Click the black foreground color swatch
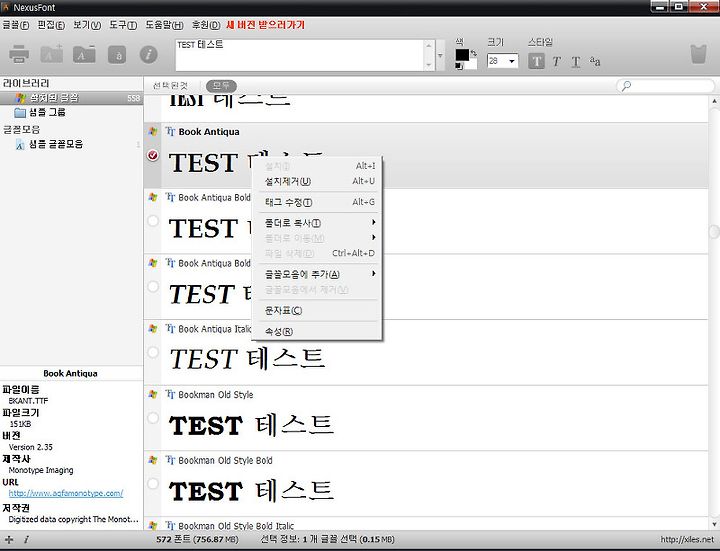The image size is (720, 551). pos(462,55)
